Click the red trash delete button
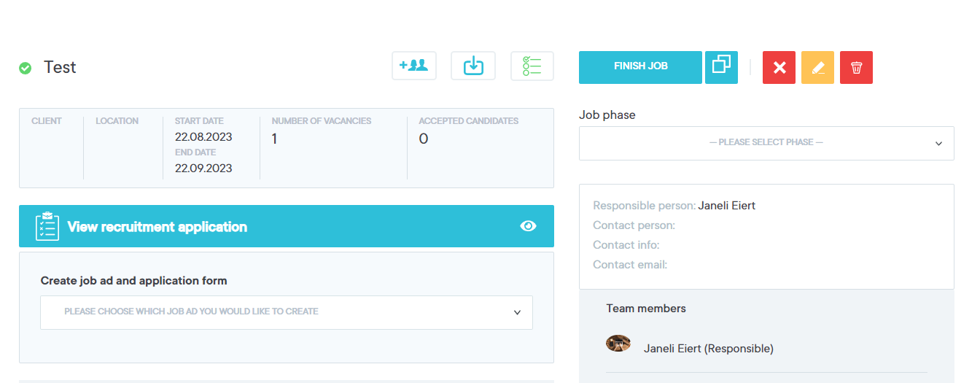Image resolution: width=980 pixels, height=383 pixels. coord(856,68)
